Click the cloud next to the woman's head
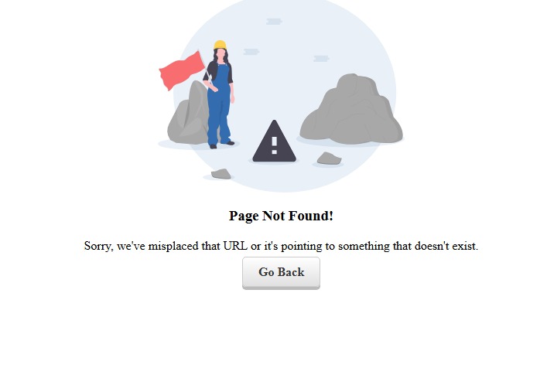Viewport: 547px width, 392px height. tap(251, 52)
